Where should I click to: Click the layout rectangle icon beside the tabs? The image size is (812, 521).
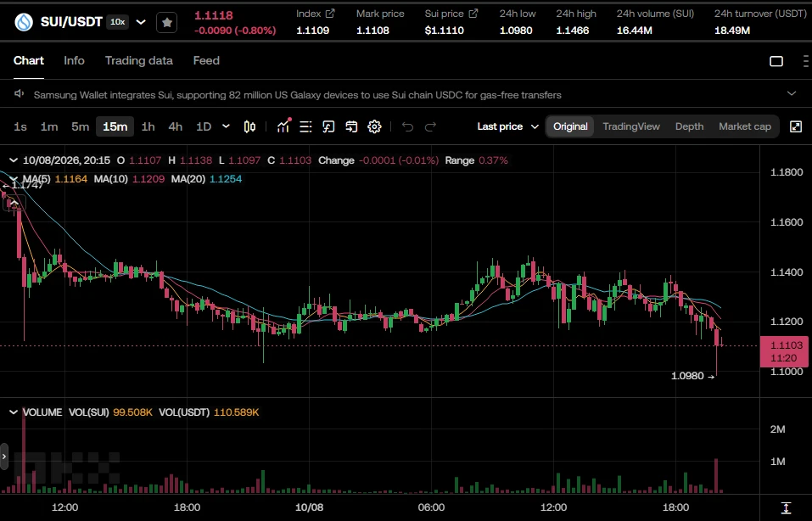click(x=776, y=61)
